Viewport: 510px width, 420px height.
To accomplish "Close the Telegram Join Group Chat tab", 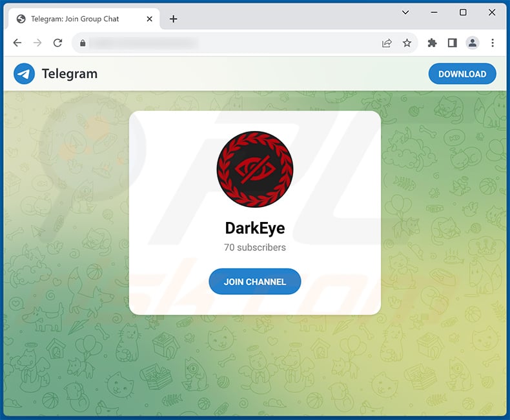I will [149, 19].
